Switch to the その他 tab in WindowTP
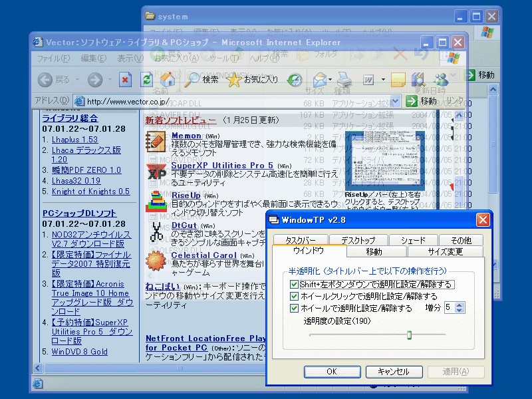Viewport: 532px width, 399px height. coord(461,239)
